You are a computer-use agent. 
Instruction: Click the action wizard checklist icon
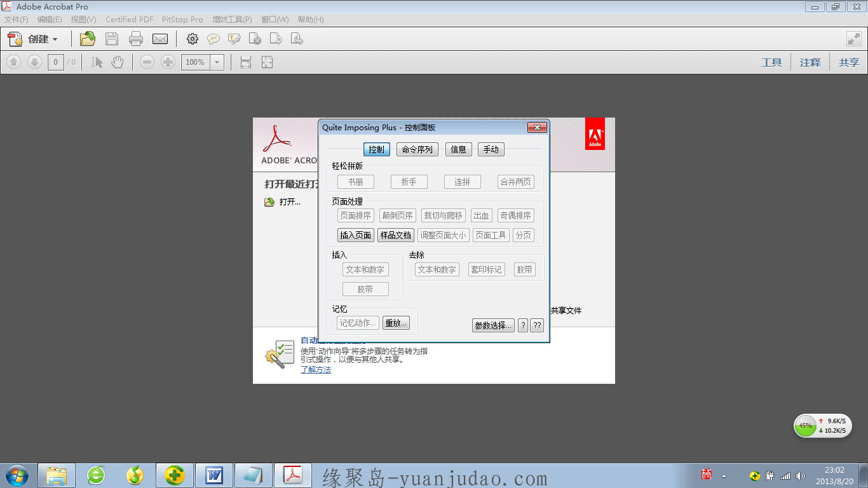(x=280, y=354)
